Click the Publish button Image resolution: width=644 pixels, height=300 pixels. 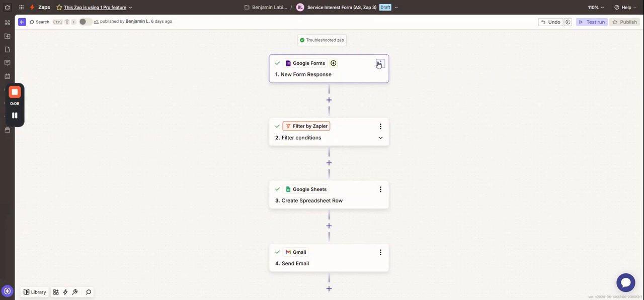pos(625,22)
